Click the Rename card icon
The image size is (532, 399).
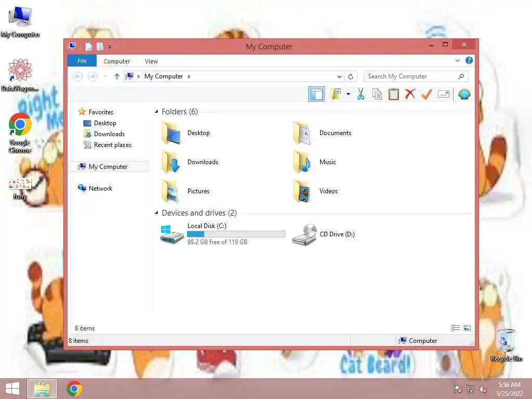(x=444, y=94)
